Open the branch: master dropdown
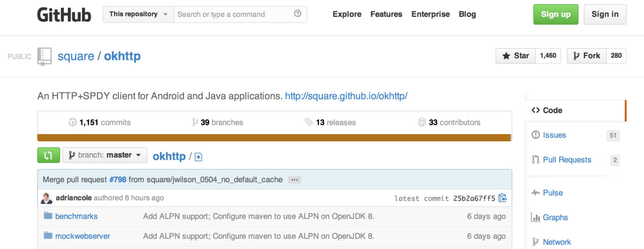 105,155
